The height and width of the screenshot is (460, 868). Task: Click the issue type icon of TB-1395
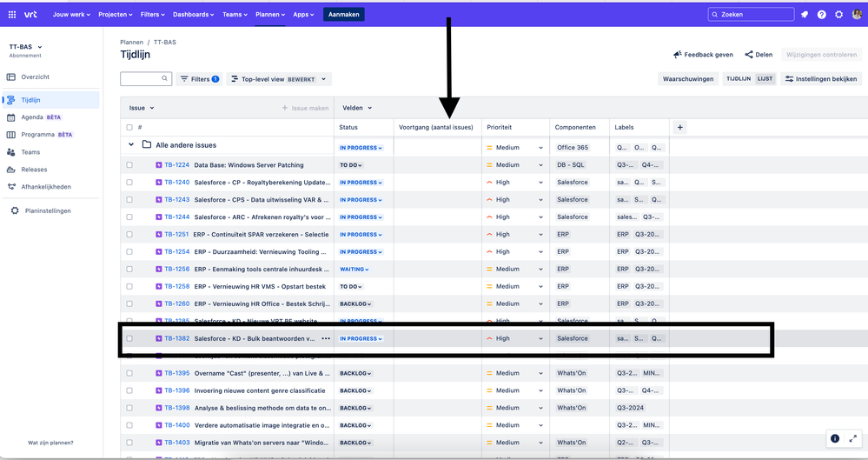coord(159,374)
